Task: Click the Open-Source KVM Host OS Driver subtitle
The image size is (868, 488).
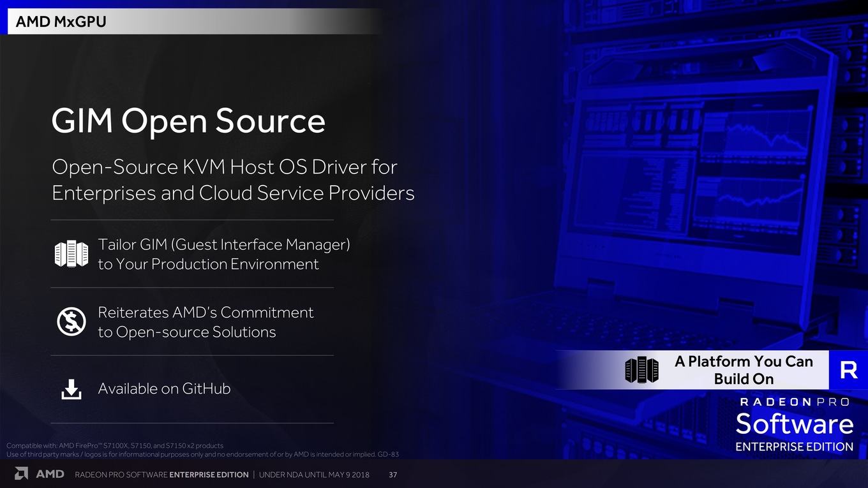Action: point(233,179)
